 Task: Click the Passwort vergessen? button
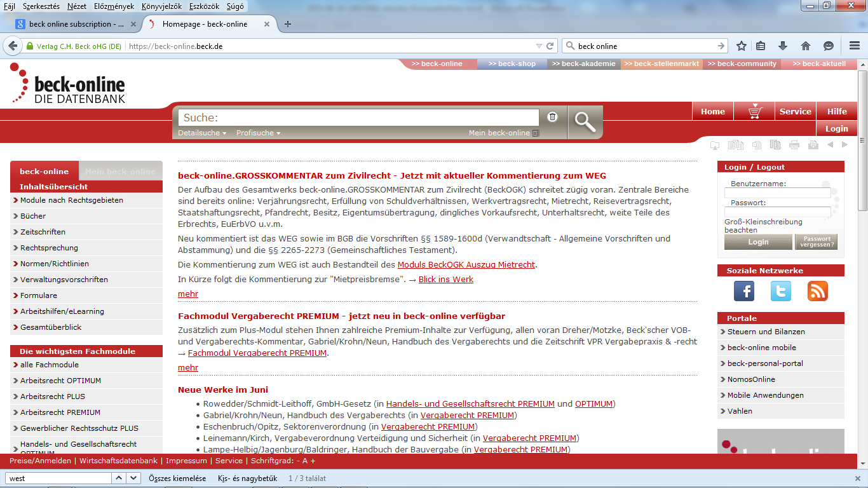[x=816, y=242]
